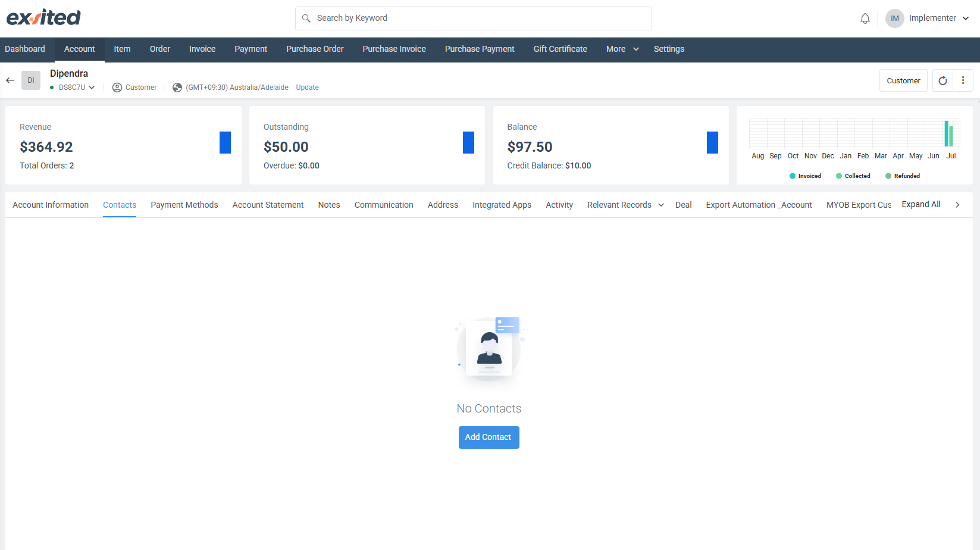Open the Invoice menu
980x550 pixels.
pos(202,49)
